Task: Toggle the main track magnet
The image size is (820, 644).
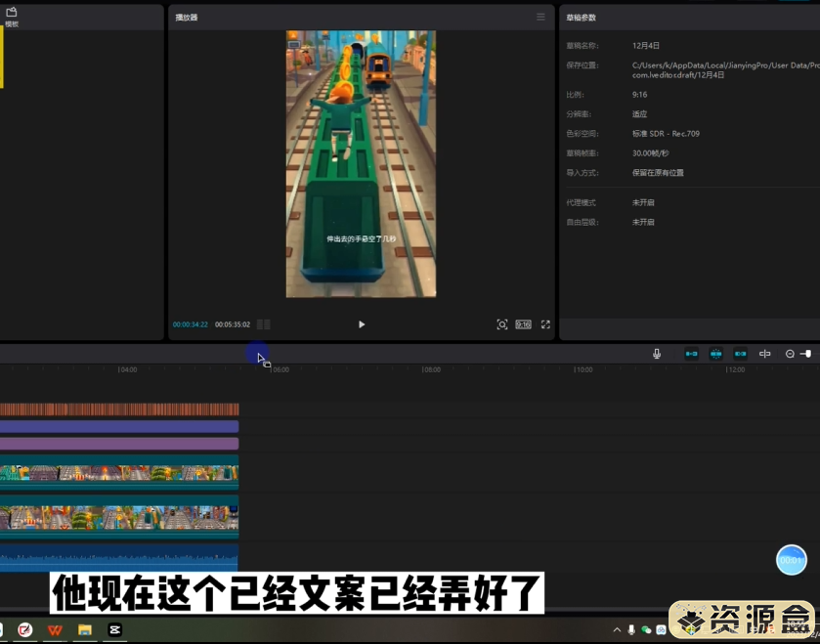Action: 691,354
